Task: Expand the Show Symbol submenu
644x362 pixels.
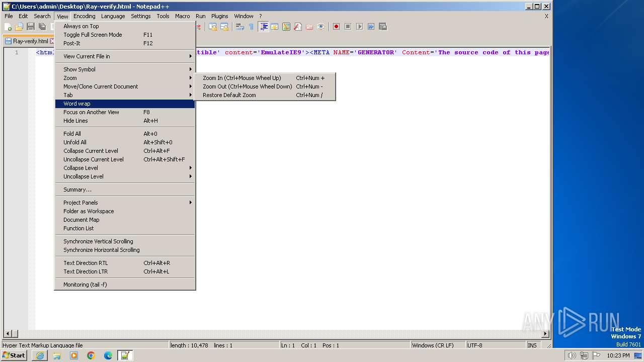Action: point(125,69)
